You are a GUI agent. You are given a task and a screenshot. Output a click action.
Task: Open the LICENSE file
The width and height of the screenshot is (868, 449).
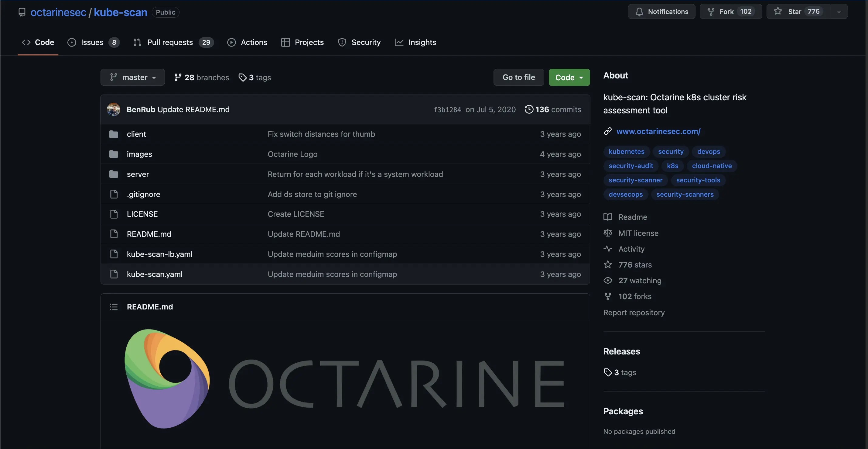point(142,214)
